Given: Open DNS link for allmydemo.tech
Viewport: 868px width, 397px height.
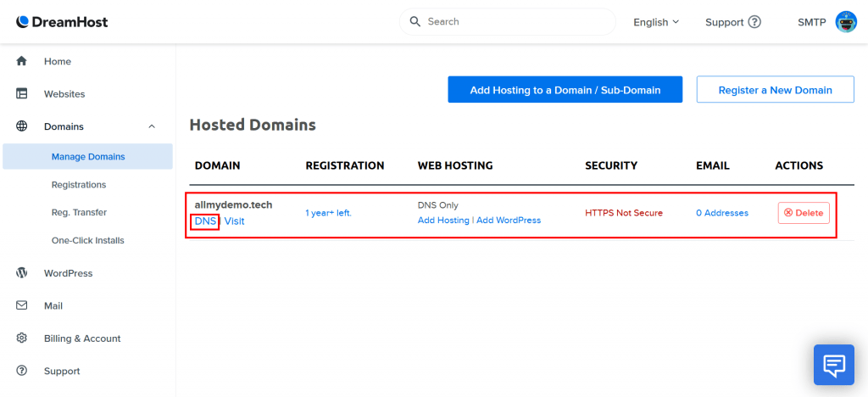Looking at the screenshot, I should [x=205, y=221].
